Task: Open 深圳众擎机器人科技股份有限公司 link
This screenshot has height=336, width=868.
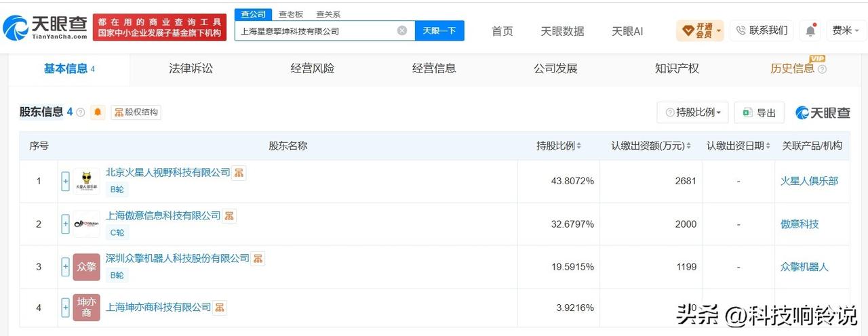Action: point(178,258)
